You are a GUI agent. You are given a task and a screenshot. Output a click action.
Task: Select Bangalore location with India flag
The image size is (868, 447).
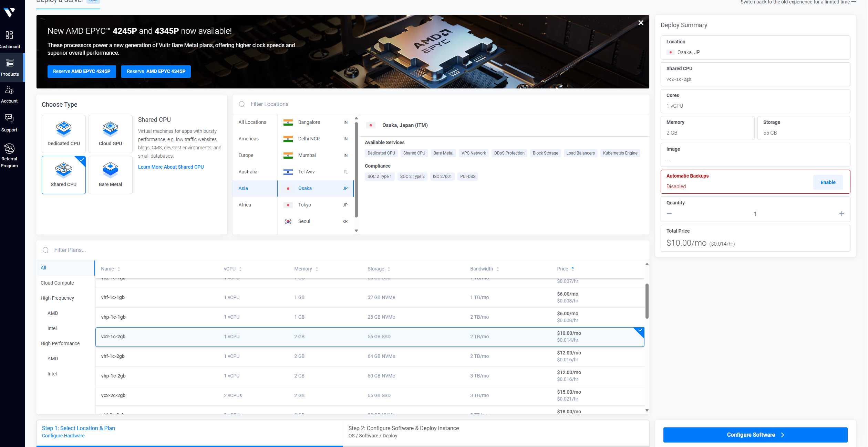316,123
